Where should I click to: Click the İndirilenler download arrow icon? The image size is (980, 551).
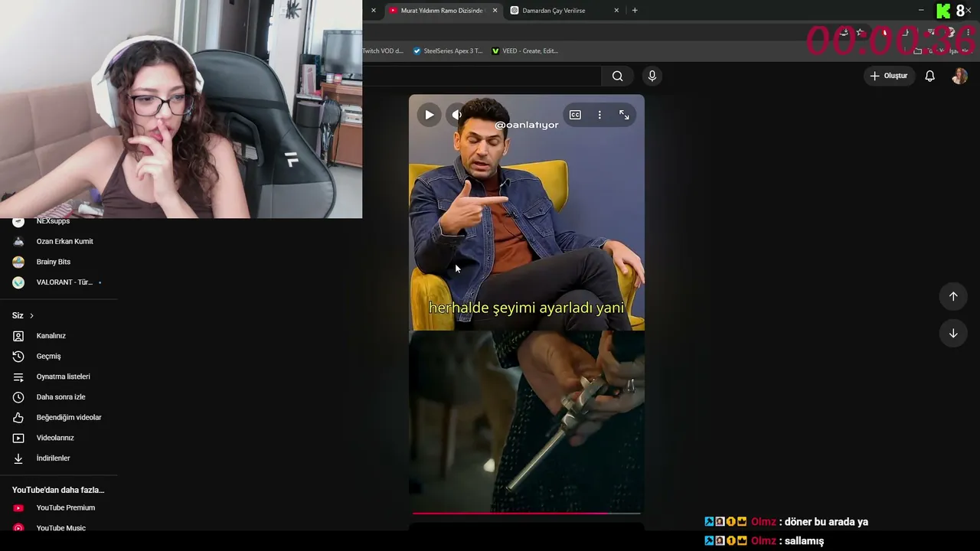(x=18, y=458)
